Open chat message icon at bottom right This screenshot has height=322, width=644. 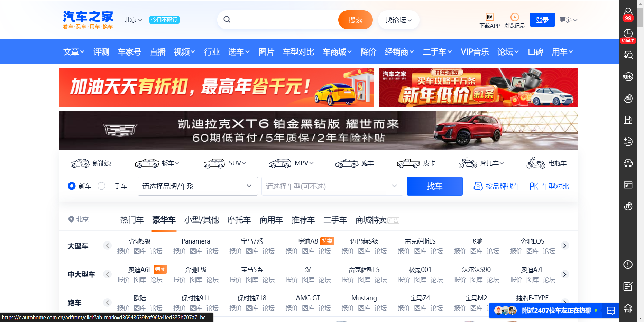(x=611, y=311)
